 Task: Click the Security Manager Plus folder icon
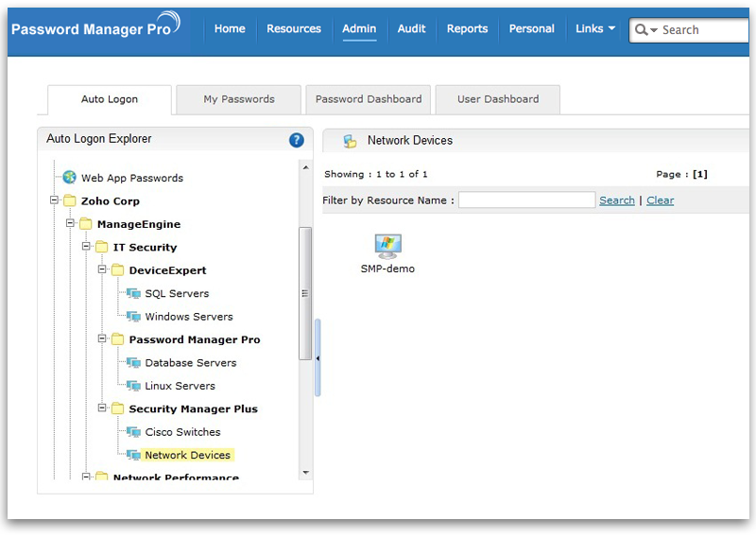pos(117,408)
